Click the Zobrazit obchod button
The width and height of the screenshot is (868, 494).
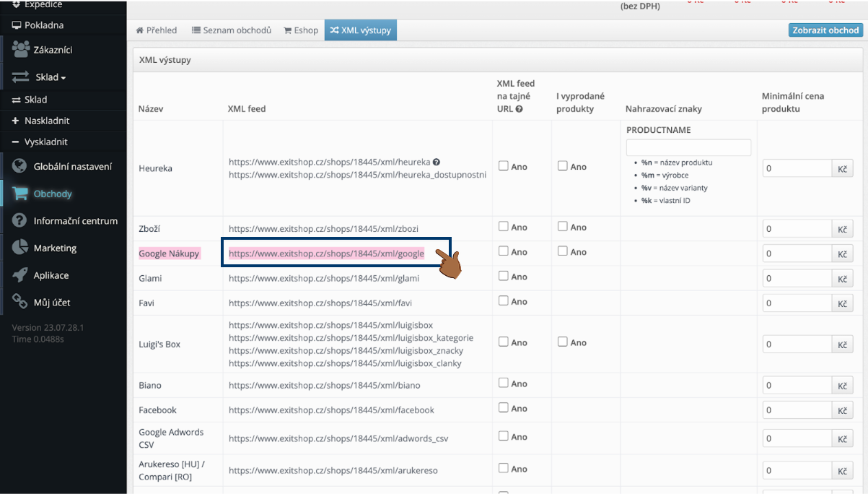825,30
